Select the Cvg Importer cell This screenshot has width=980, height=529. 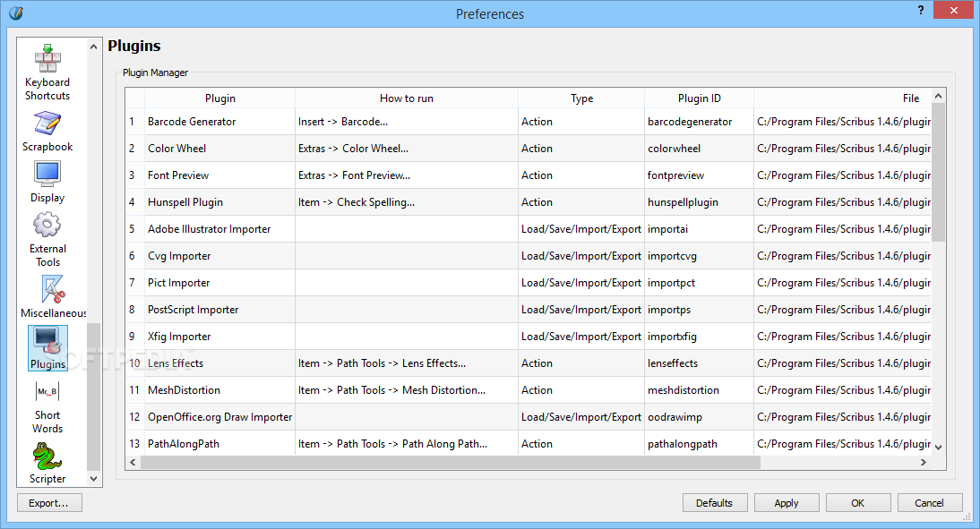220,256
